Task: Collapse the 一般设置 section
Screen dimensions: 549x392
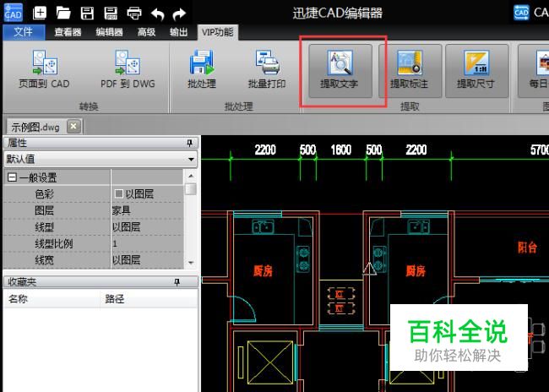Action: click(x=12, y=177)
